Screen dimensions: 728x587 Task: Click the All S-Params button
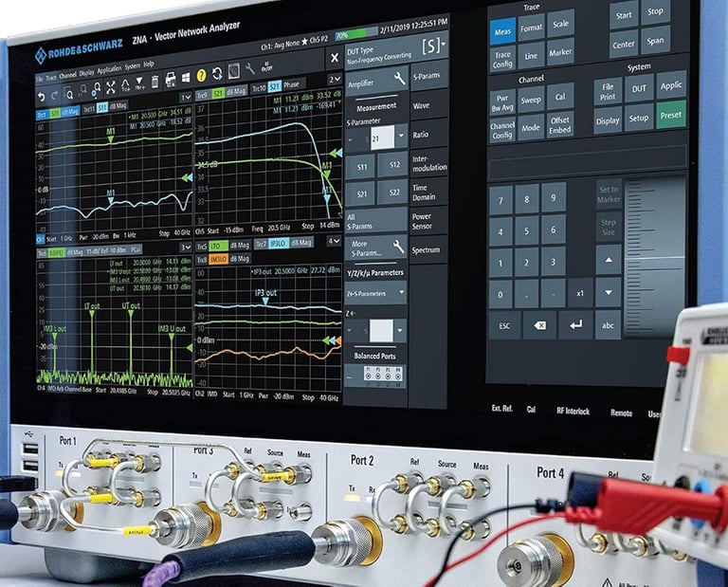pos(376,222)
